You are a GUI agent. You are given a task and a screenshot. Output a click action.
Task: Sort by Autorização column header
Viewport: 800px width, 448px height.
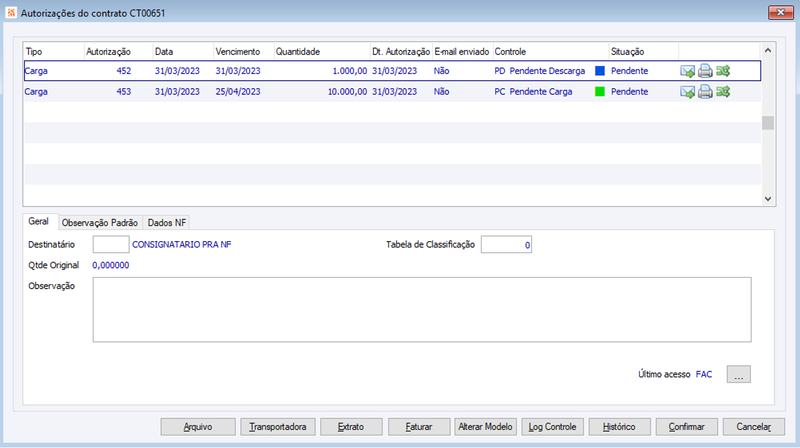click(x=118, y=52)
